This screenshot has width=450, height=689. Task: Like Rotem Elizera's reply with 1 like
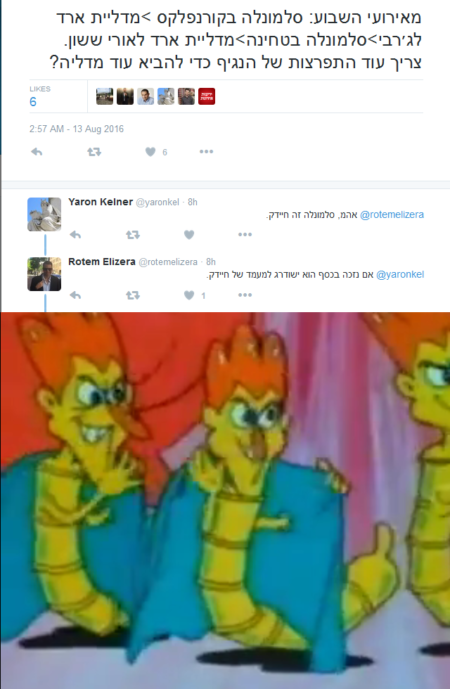click(189, 295)
